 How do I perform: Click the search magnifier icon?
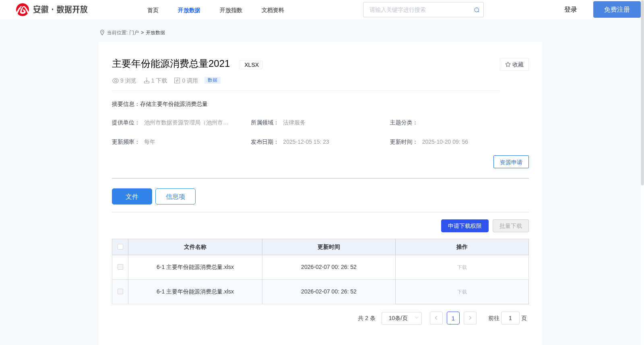pos(477,10)
